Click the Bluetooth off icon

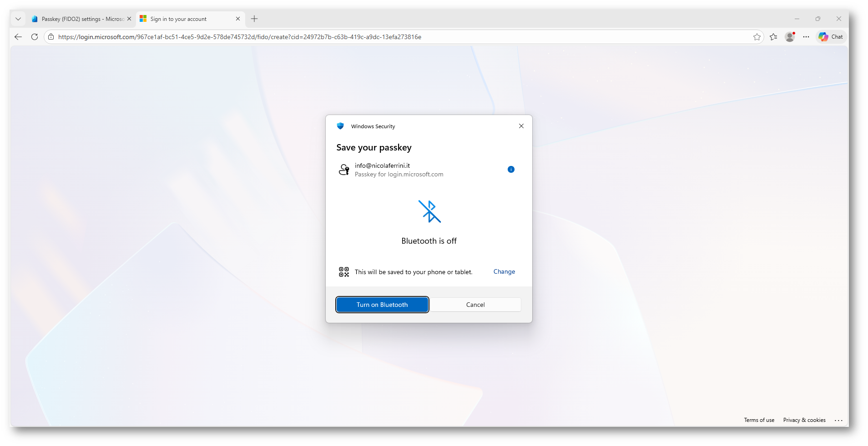[x=429, y=211]
